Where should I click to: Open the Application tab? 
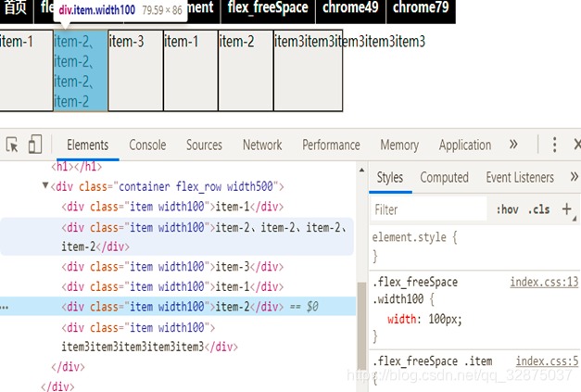(x=465, y=145)
